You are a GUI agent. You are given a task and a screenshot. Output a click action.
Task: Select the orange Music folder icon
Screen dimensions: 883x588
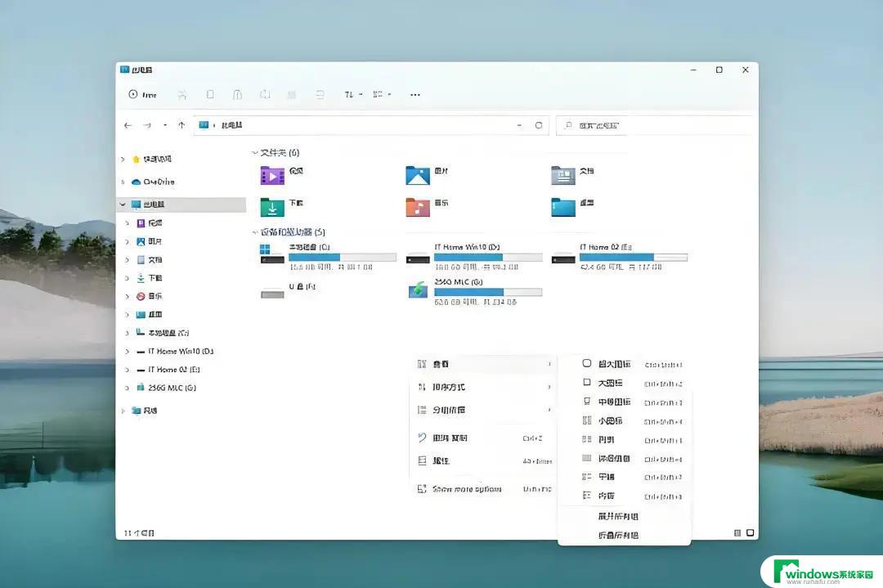(417, 207)
